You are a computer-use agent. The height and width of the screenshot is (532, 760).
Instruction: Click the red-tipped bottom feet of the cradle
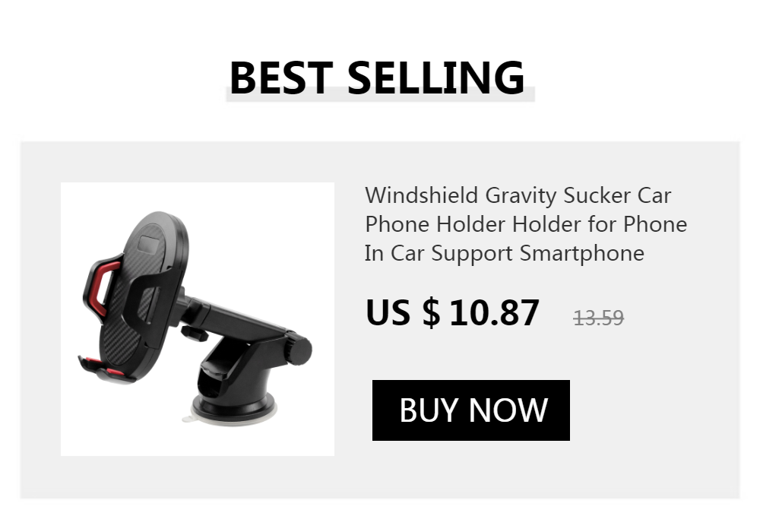coord(106,371)
